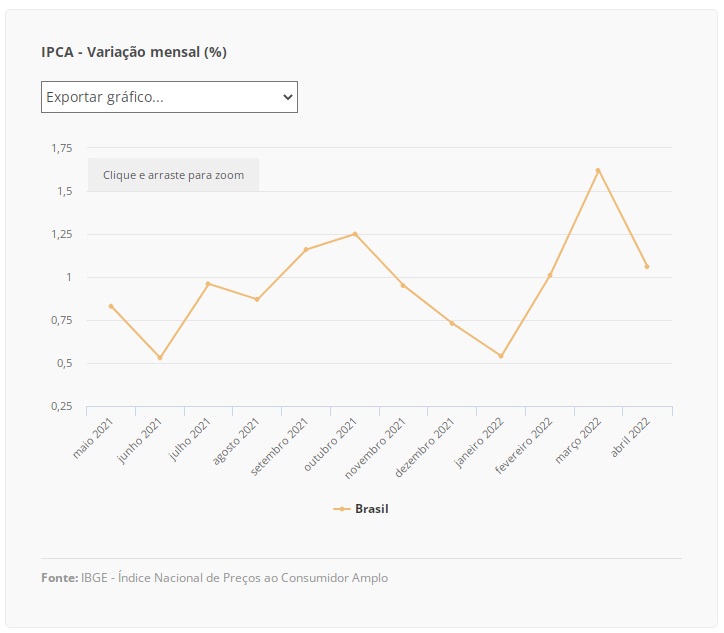724x633 pixels.
Task: Select the janeiro 2022 low data point
Action: tap(501, 356)
